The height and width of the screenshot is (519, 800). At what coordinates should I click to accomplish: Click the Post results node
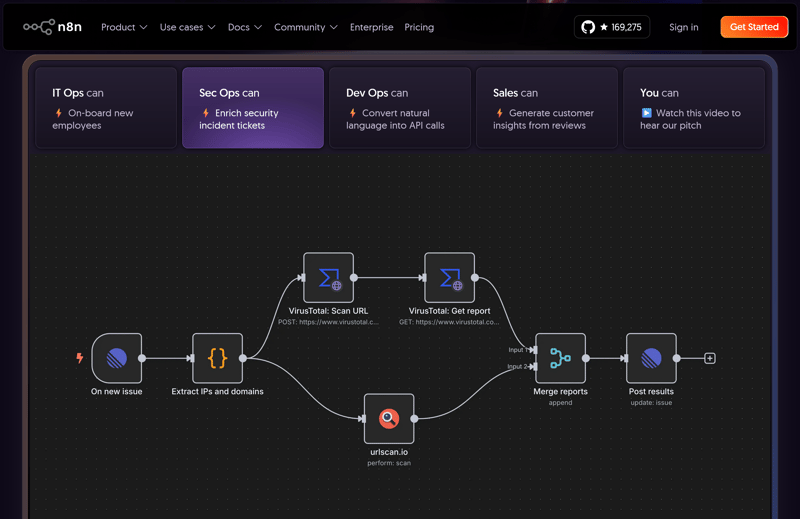(651, 358)
